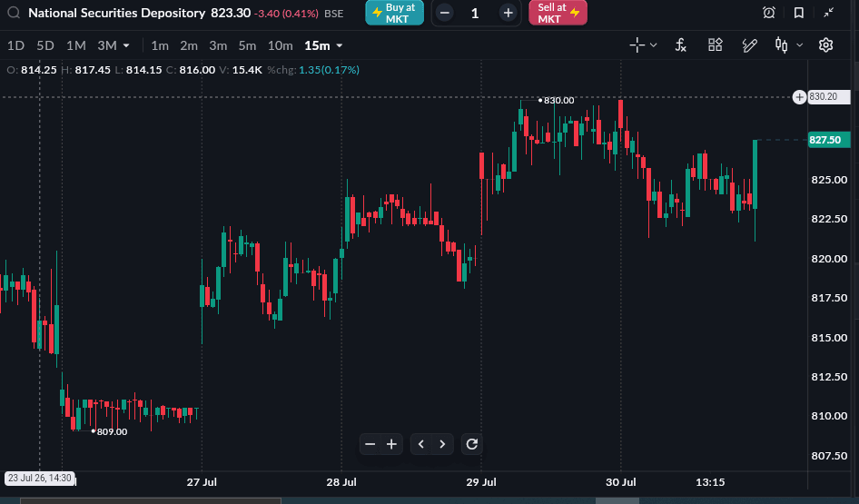Select the crosshair cursor tool
This screenshot has width=859, height=504.
637,45
